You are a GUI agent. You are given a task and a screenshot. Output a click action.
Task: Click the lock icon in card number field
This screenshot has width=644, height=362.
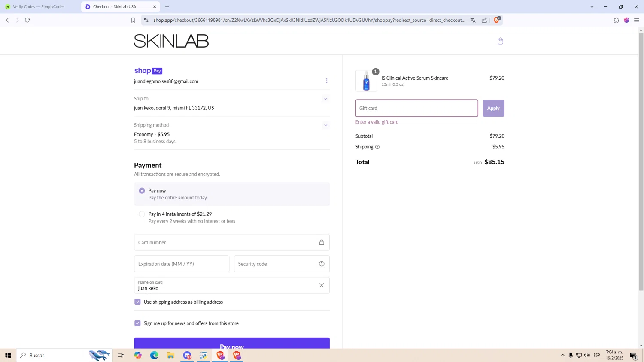322,242
